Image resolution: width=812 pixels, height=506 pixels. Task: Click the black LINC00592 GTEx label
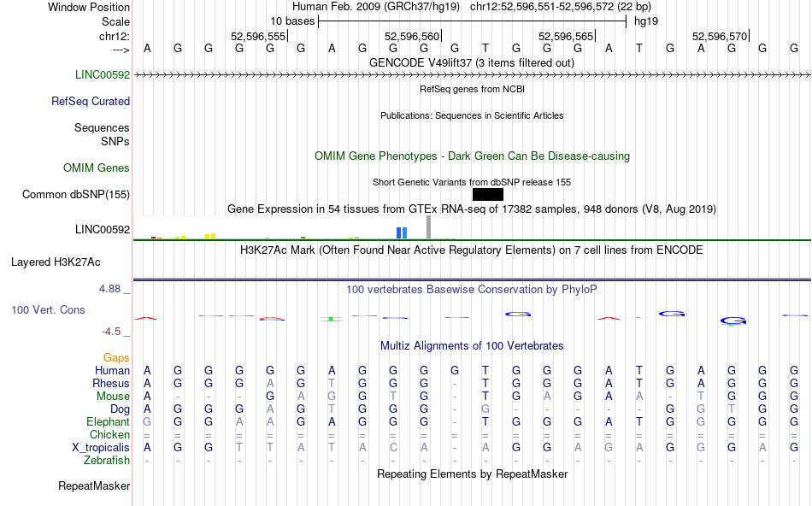[103, 229]
